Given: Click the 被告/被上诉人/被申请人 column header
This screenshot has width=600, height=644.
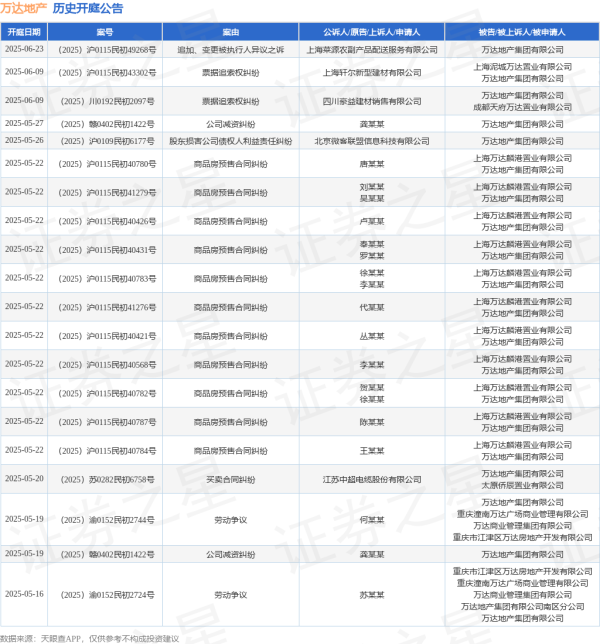Looking at the screenshot, I should 522,32.
